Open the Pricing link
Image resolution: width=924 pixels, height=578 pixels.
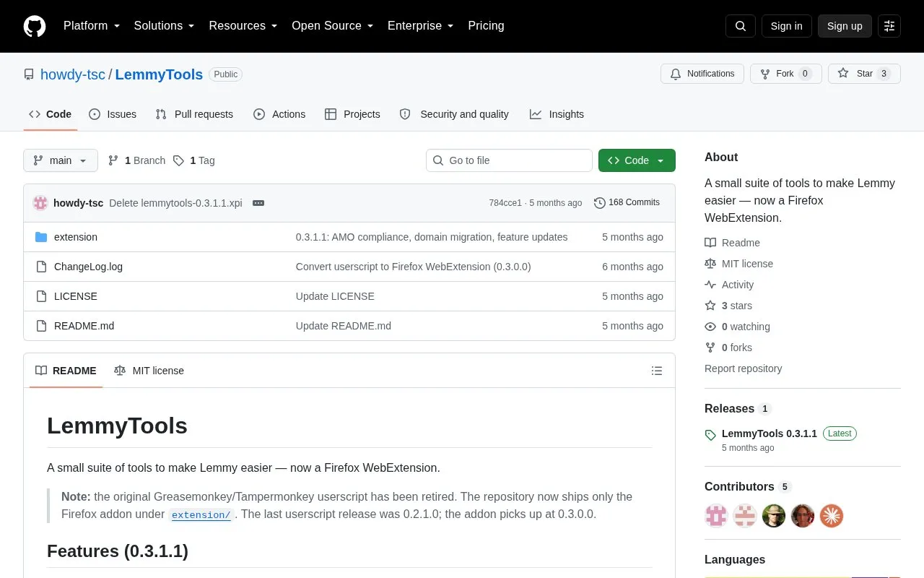coord(486,26)
